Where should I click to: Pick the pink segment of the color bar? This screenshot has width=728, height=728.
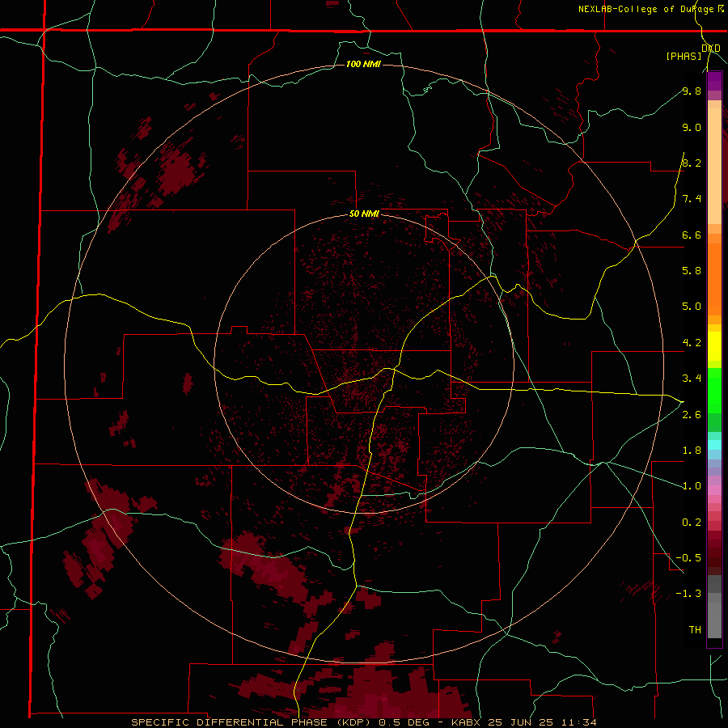click(x=714, y=490)
